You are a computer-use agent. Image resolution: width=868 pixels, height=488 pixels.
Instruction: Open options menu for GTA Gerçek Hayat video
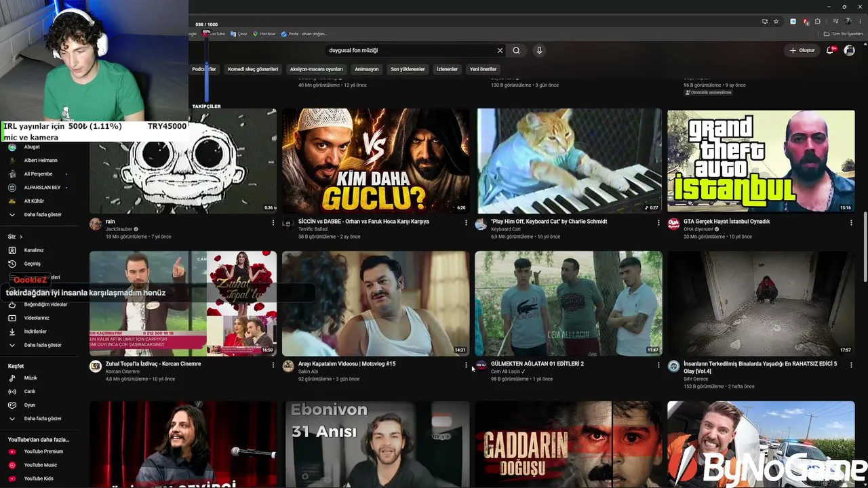(851, 222)
